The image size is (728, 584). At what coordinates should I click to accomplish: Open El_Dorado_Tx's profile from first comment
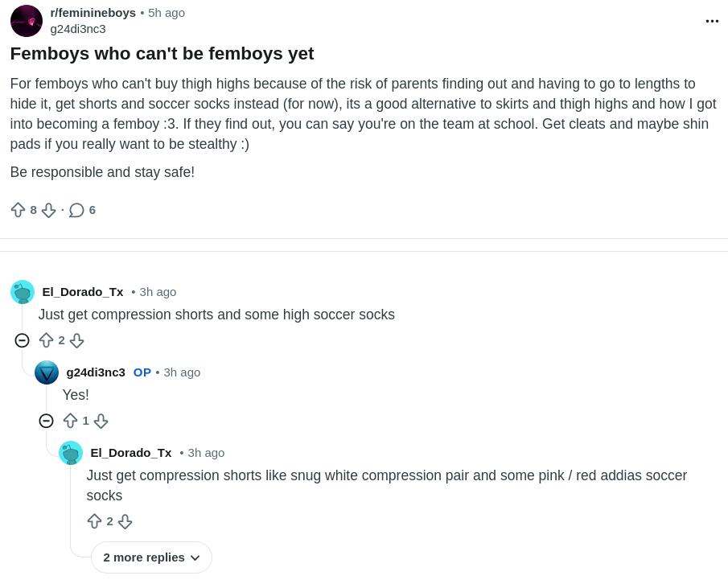(83, 292)
